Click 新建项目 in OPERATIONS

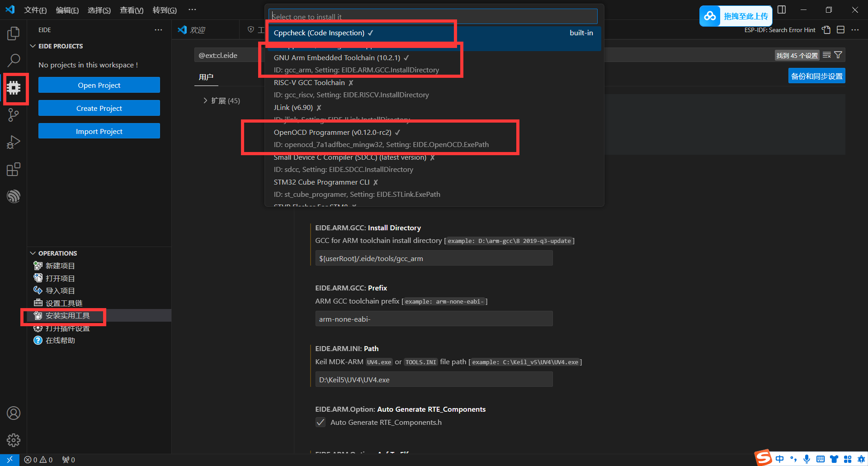click(x=99, y=266)
